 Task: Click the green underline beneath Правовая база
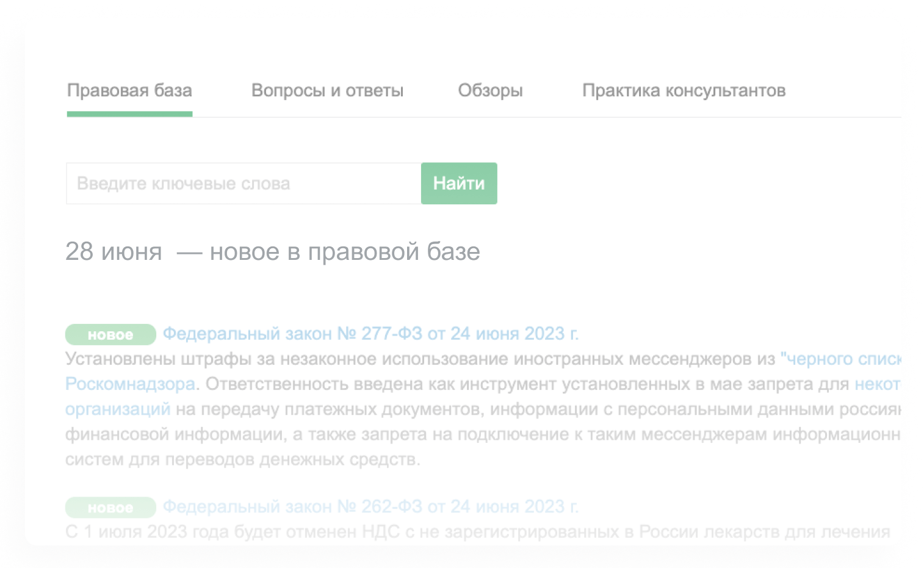click(x=129, y=114)
